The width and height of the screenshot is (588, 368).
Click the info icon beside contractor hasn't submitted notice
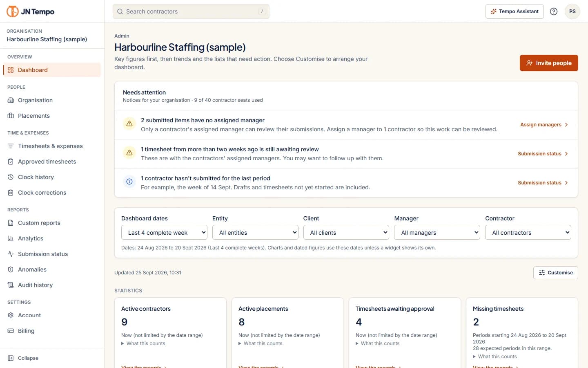point(129,182)
